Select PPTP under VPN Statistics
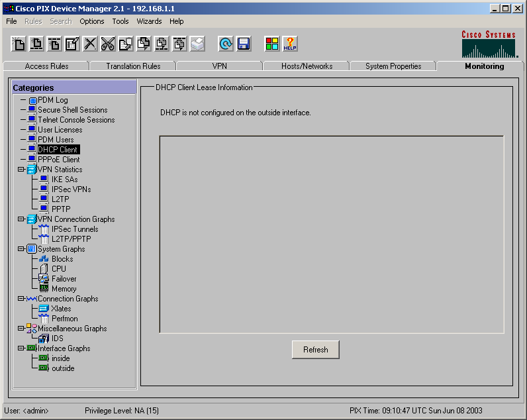This screenshot has width=527, height=420. click(61, 209)
